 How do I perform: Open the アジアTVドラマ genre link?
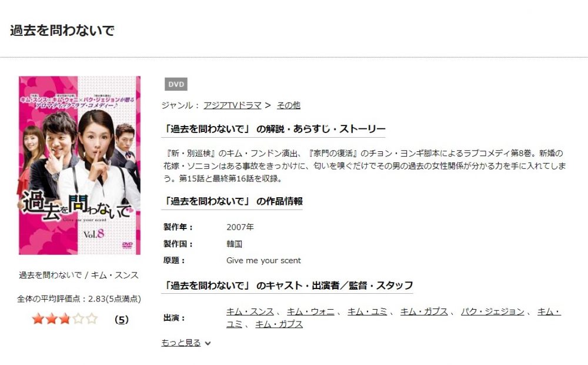pyautogui.click(x=232, y=105)
